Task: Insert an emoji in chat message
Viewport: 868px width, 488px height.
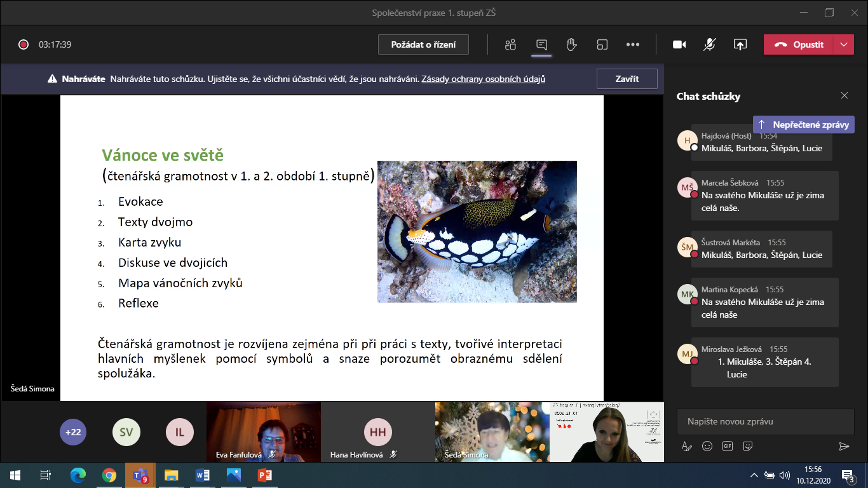Action: coord(707,446)
